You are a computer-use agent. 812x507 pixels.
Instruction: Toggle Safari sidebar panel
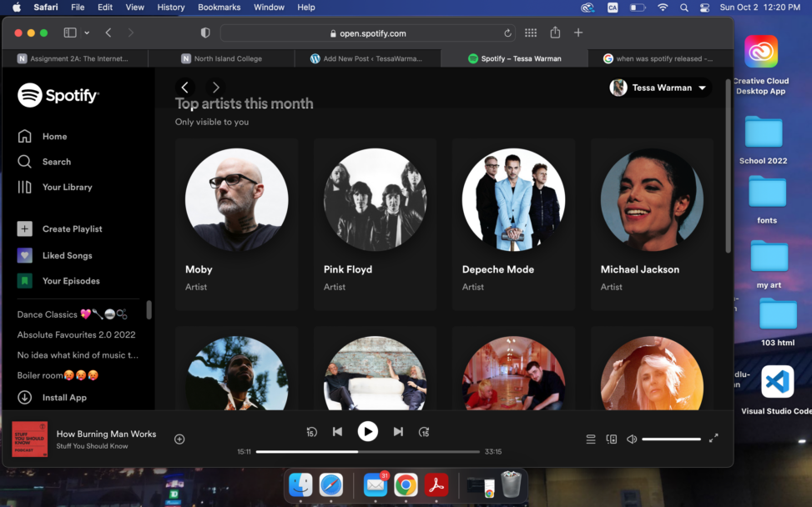[x=70, y=33]
